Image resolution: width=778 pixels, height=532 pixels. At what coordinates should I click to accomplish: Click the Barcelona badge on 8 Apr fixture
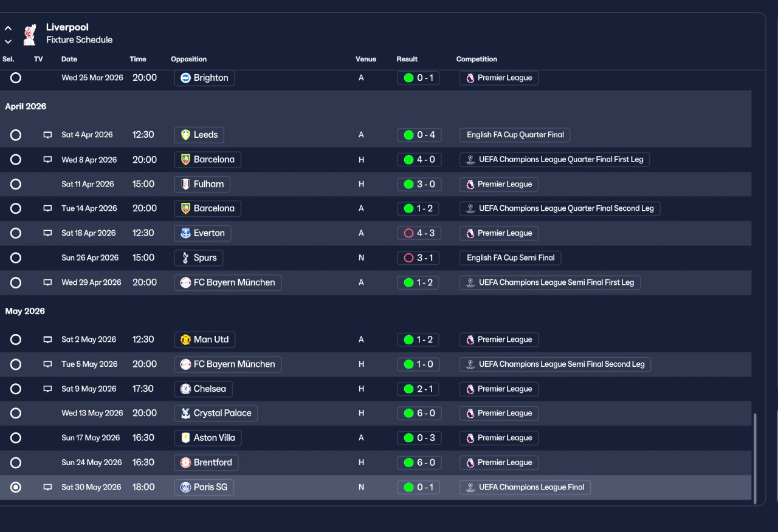tap(185, 160)
